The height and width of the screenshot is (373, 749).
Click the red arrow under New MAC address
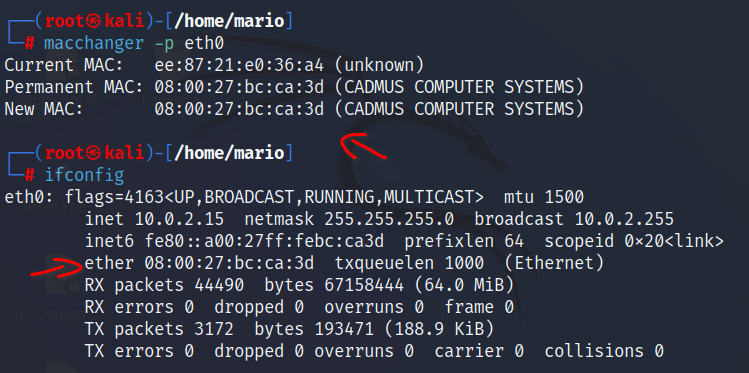coord(363,146)
